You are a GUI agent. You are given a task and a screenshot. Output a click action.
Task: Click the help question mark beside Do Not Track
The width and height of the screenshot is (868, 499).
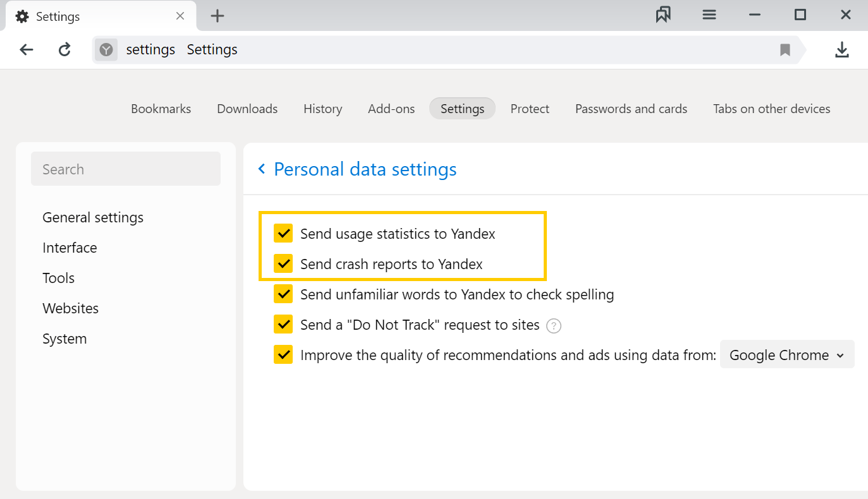click(554, 326)
